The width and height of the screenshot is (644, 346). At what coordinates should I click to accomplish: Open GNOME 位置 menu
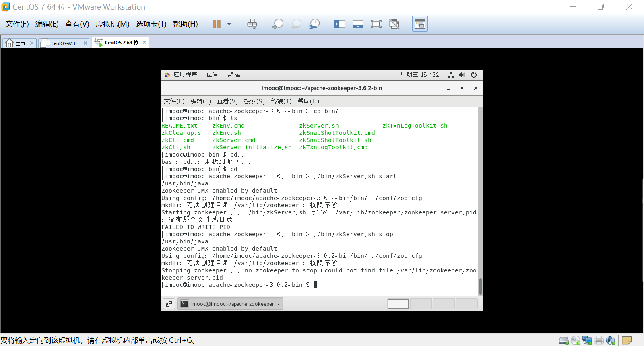click(212, 74)
